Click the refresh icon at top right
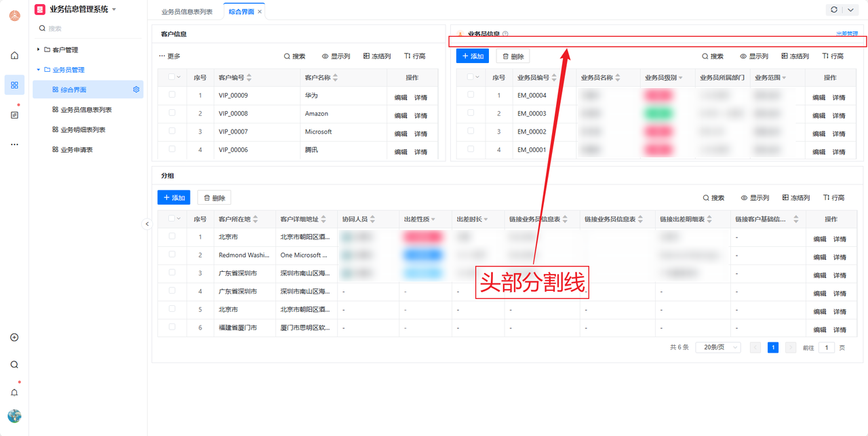 pyautogui.click(x=833, y=9)
